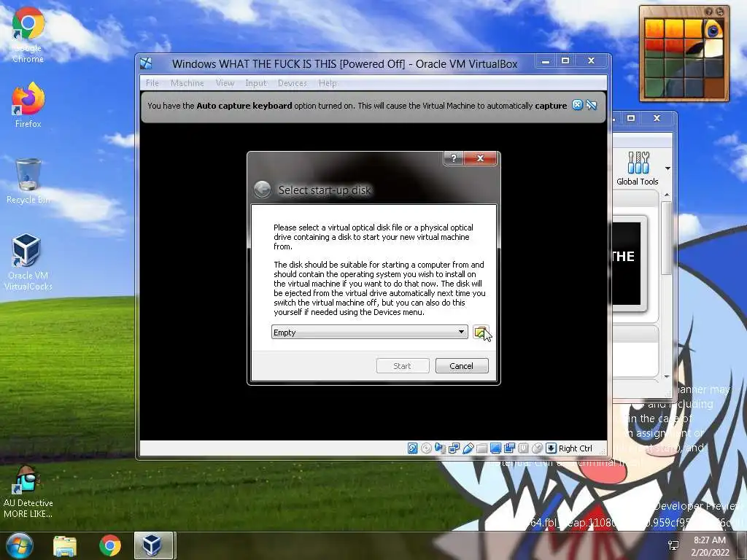Click the audio status bar icon
This screenshot has width=747, height=560.
(x=440, y=448)
